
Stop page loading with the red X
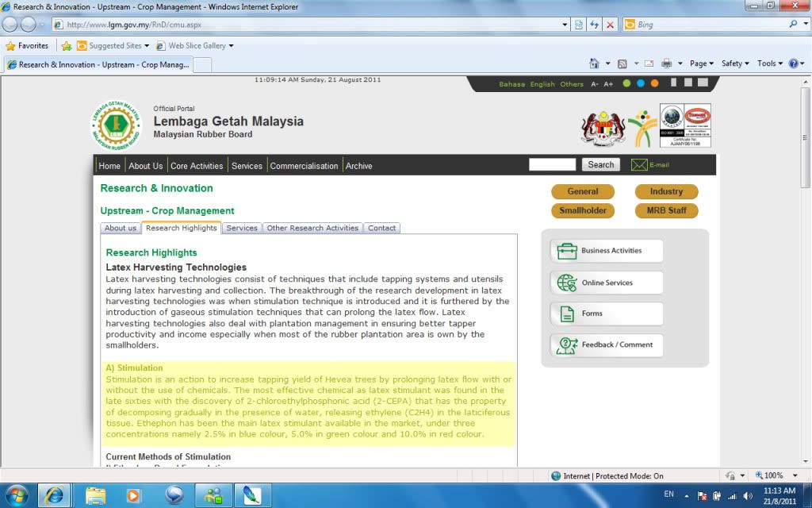(x=610, y=25)
